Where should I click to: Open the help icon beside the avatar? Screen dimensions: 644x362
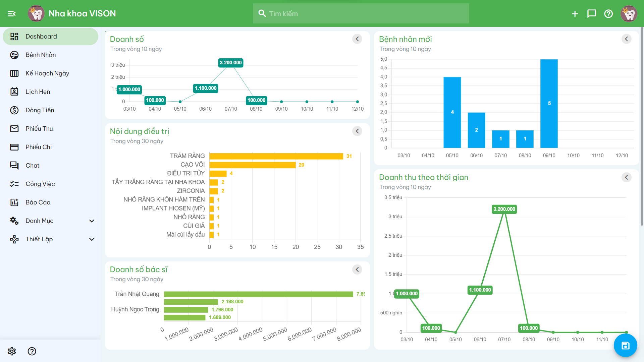pyautogui.click(x=608, y=14)
